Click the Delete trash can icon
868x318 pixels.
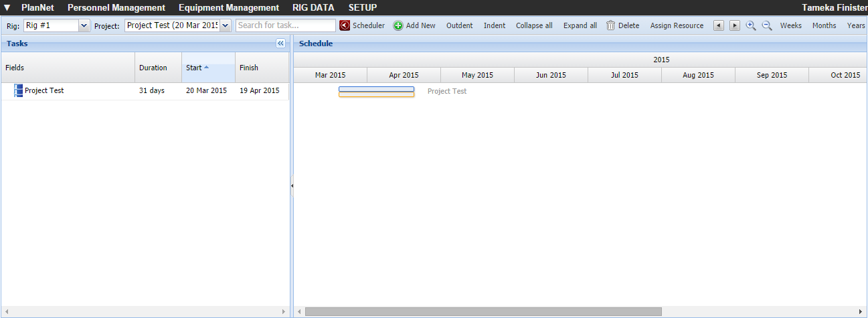click(610, 25)
